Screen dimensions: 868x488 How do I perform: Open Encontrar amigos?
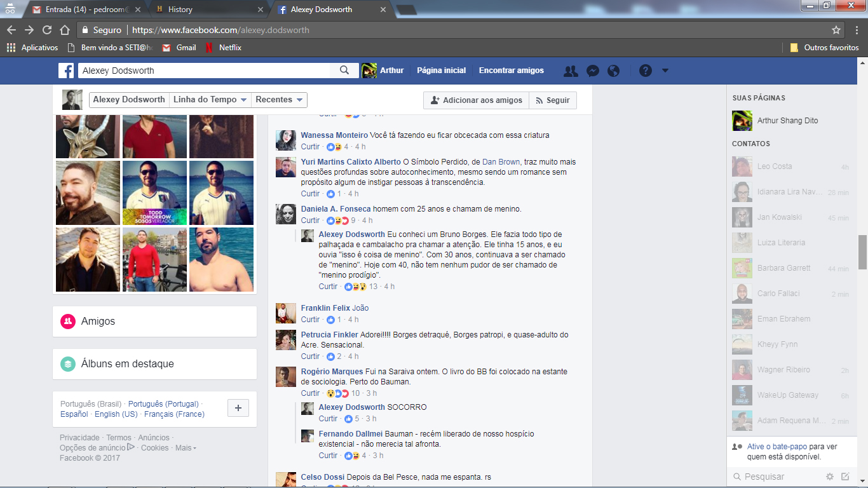[512, 71]
